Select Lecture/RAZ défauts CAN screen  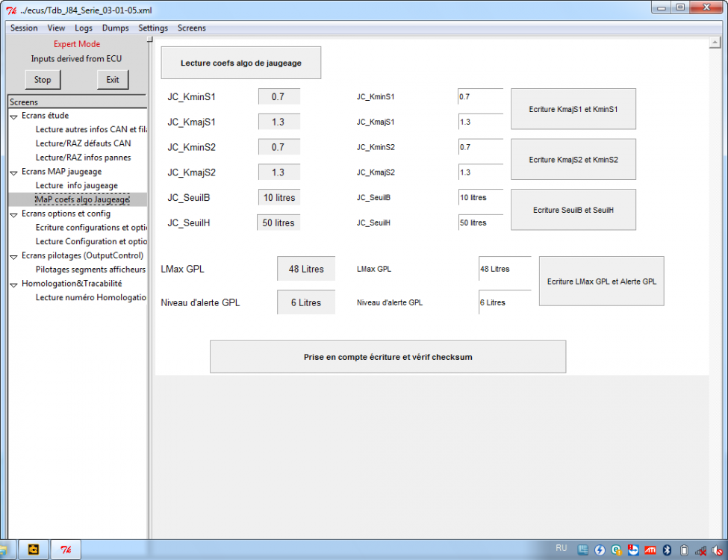click(83, 143)
